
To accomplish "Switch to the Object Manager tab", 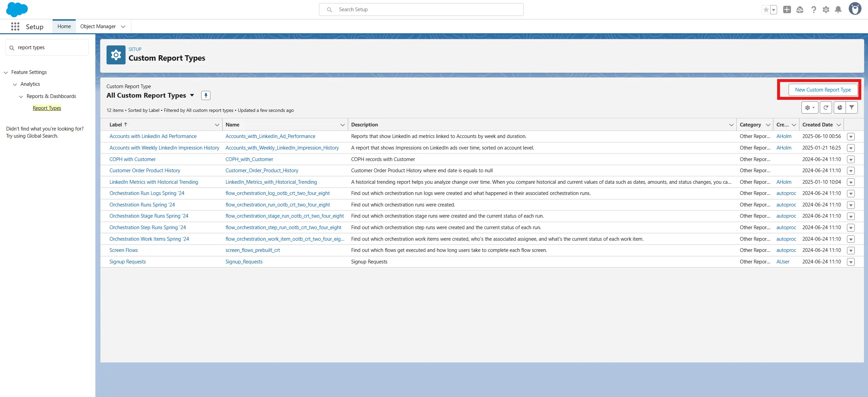I will click(98, 26).
